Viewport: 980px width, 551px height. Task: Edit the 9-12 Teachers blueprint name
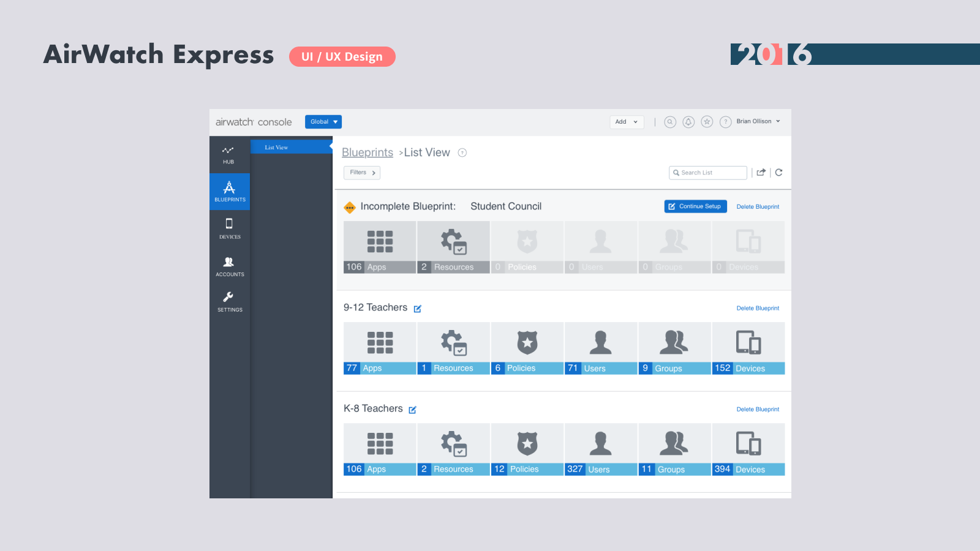click(417, 309)
